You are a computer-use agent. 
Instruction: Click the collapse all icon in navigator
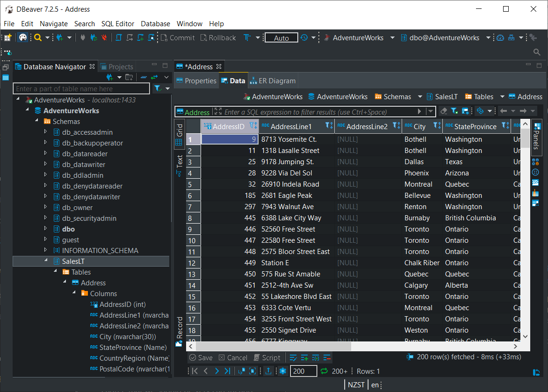(x=143, y=77)
